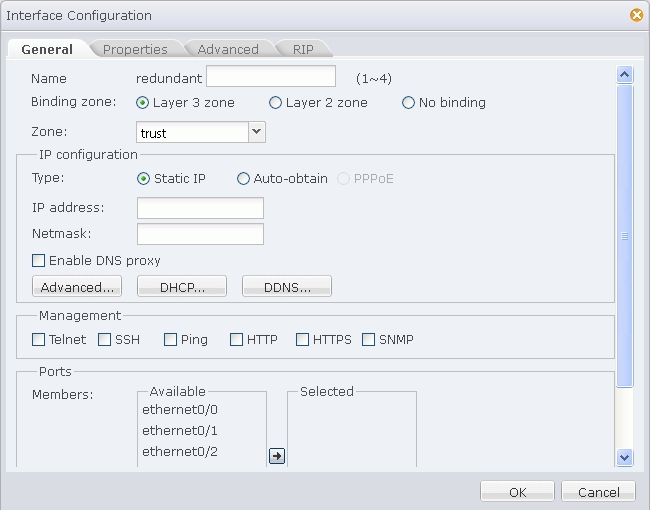Image resolution: width=650 pixels, height=510 pixels.
Task: Close the Interface Configuration dialog
Action: point(636,15)
